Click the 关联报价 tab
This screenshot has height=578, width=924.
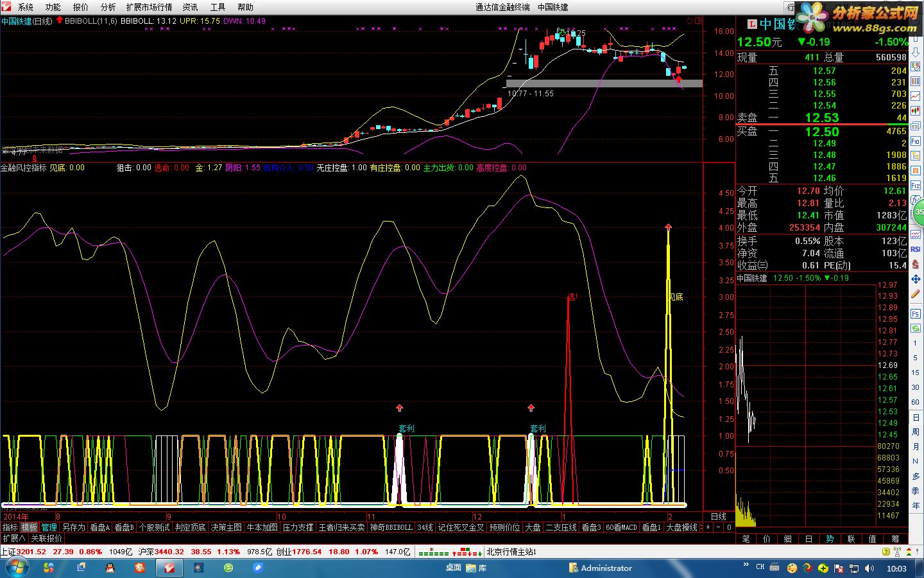(47, 538)
